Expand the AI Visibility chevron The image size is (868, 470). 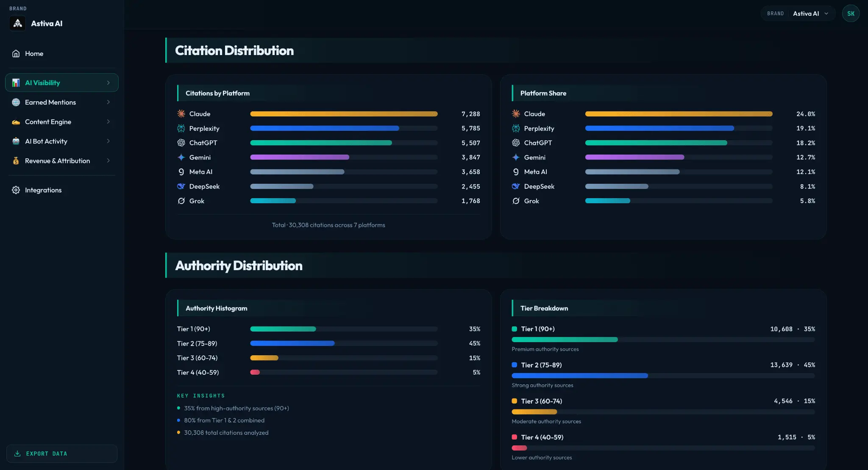(108, 83)
